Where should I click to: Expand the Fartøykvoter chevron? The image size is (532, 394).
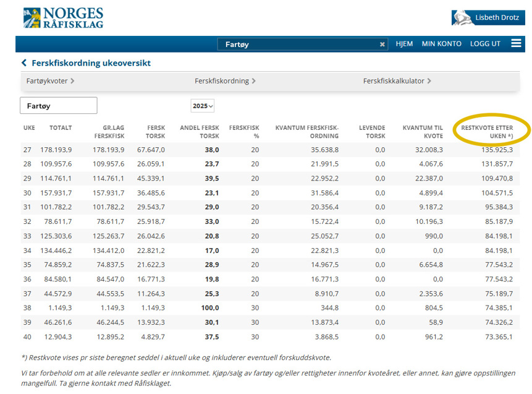click(72, 81)
